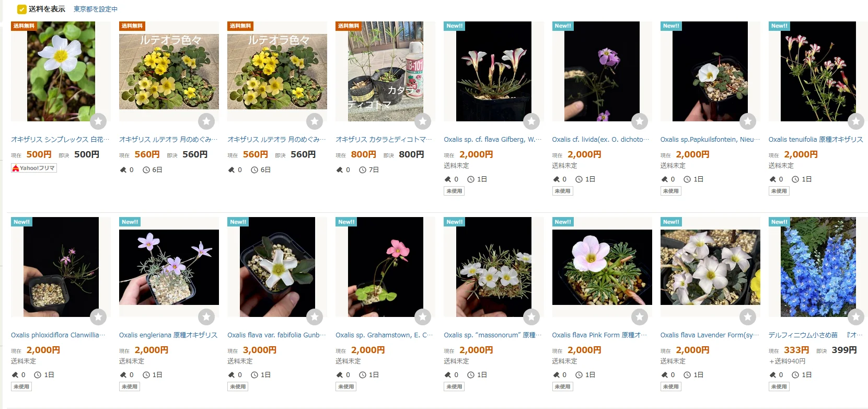Open Oxalis sp. cf. flava Gifberg title link

pos(493,139)
